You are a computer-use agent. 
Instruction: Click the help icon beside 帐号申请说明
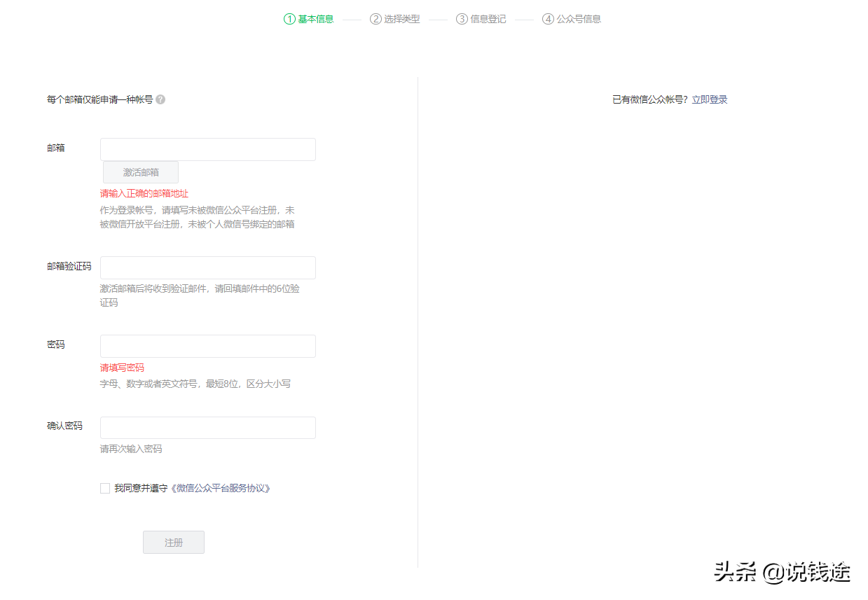(x=160, y=99)
